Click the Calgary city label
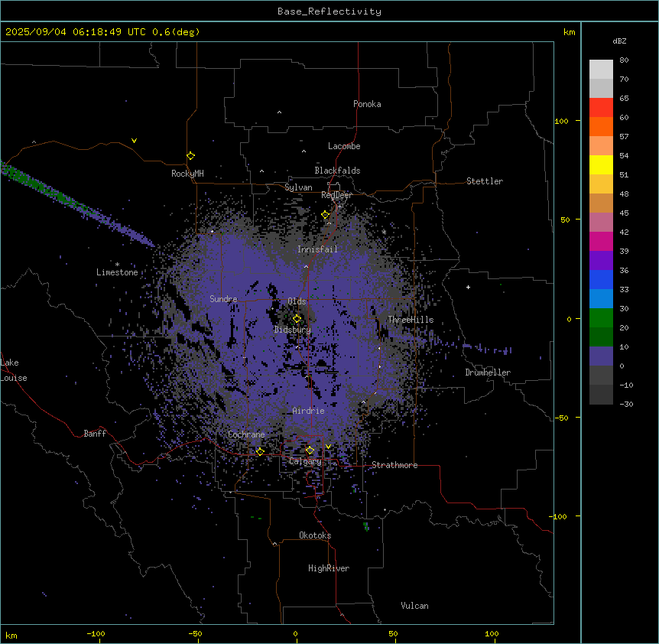 pos(305,461)
